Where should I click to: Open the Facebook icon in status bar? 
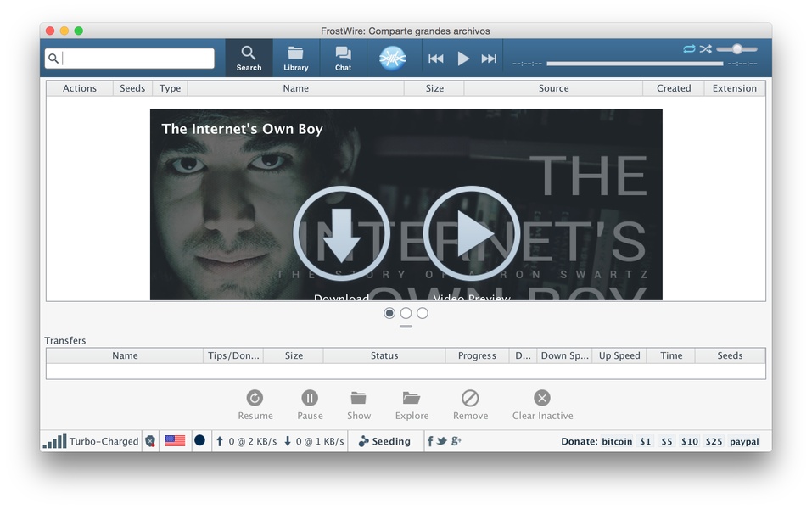tap(430, 441)
